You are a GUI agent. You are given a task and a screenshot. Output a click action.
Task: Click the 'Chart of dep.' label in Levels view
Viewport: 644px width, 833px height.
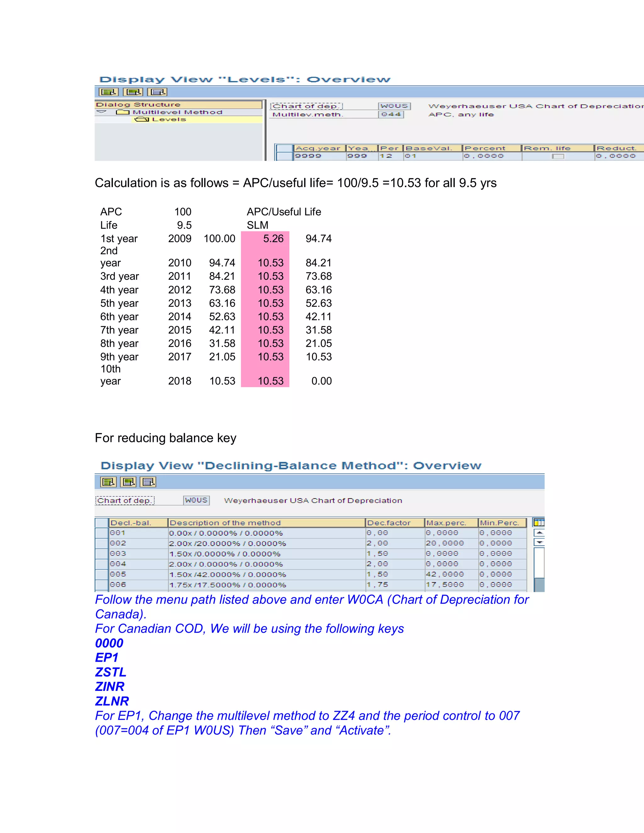pyautogui.click(x=307, y=106)
